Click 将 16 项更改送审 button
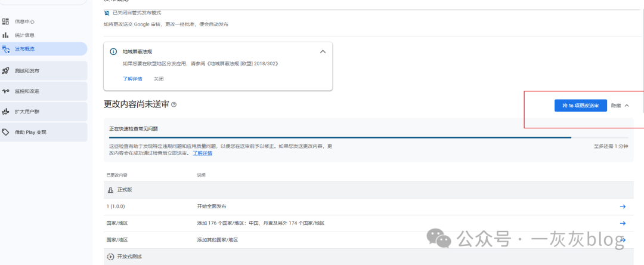644x265 pixels. [580, 106]
